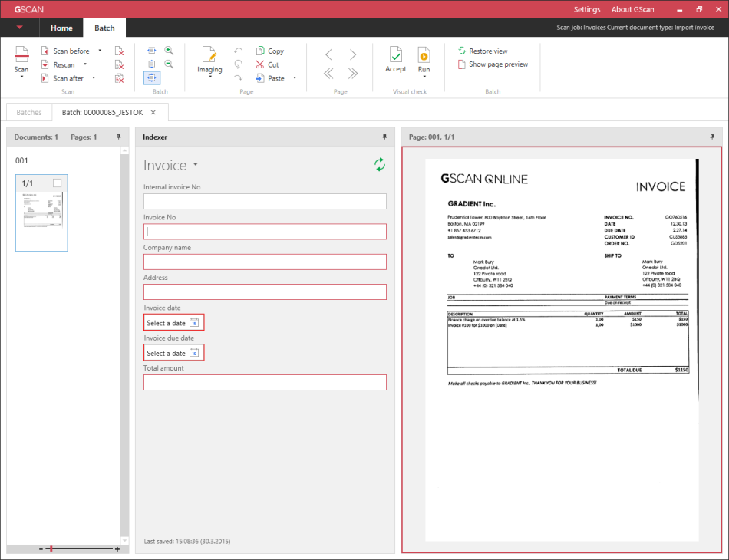729x560 pixels.
Task: Click the Accept visual check icon
Action: [x=395, y=56]
